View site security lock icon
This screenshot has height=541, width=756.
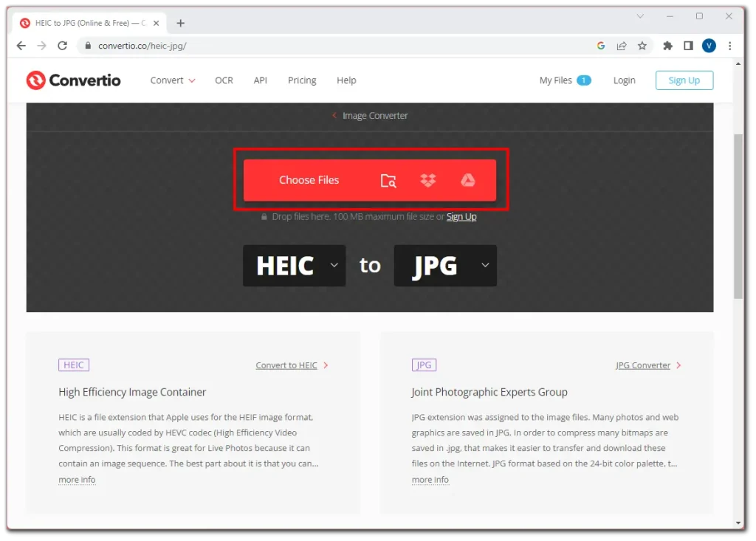pyautogui.click(x=88, y=46)
